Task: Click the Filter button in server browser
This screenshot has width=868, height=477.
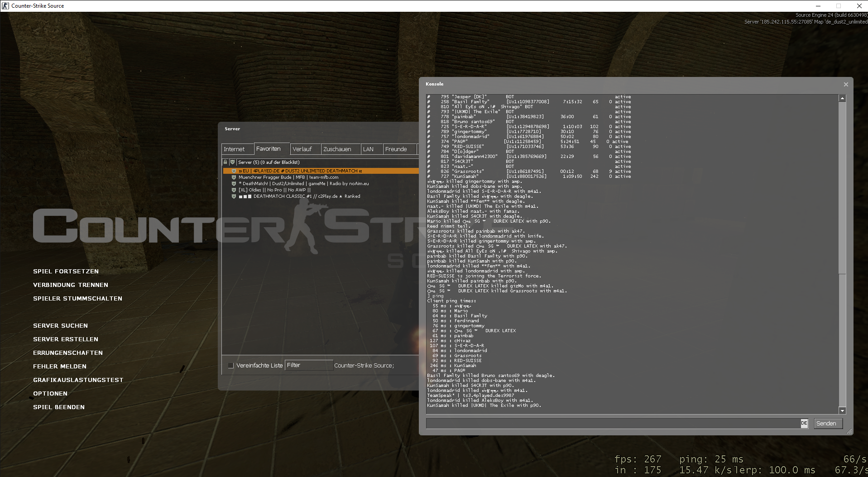Action: tap(309, 365)
